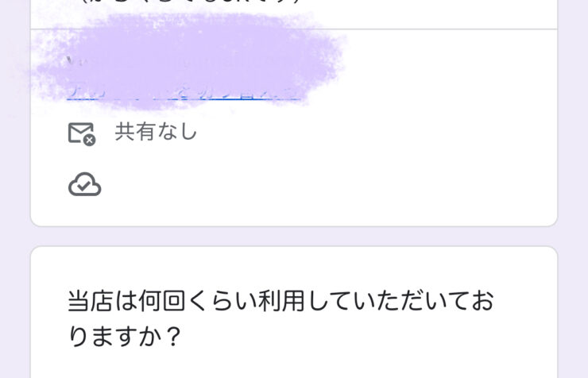Click the word 当店 in the question

[90, 301]
